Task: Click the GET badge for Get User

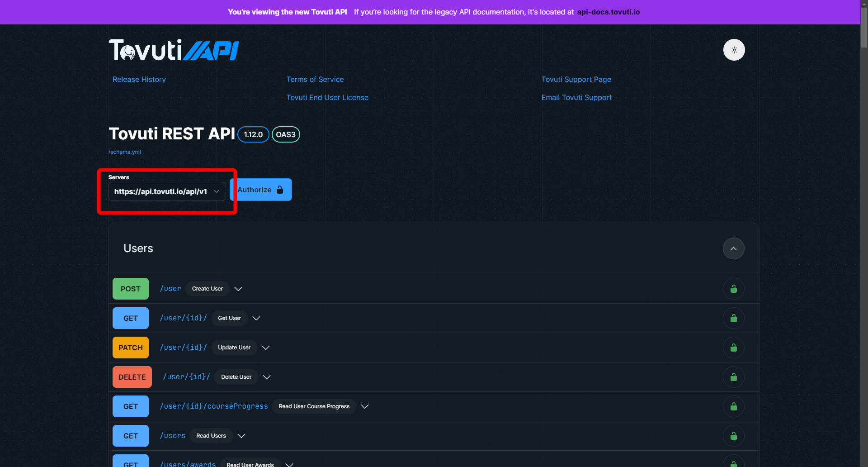Action: pyautogui.click(x=131, y=318)
